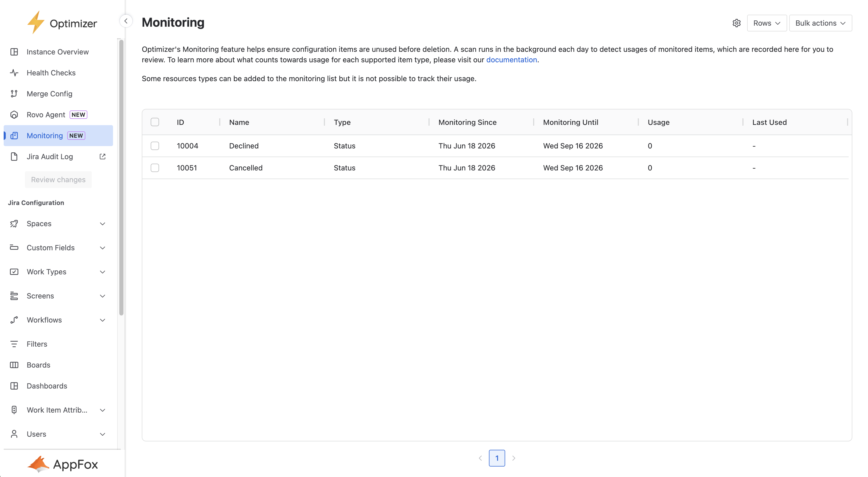
Task: Click the Work Item Attributes icon
Action: pos(14,410)
